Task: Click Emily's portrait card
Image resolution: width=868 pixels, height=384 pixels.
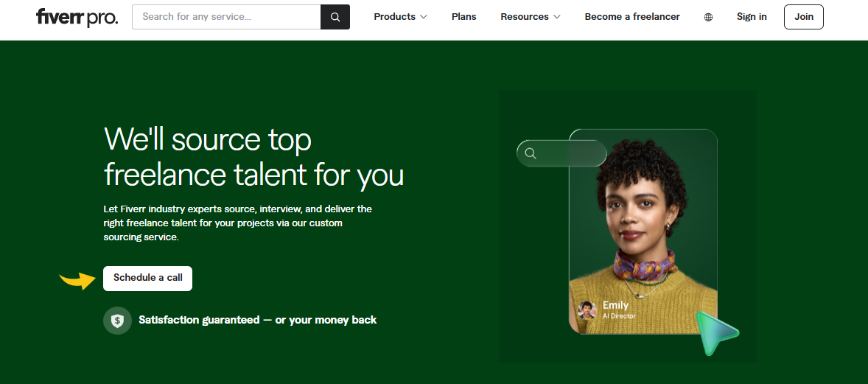Action: click(x=643, y=231)
